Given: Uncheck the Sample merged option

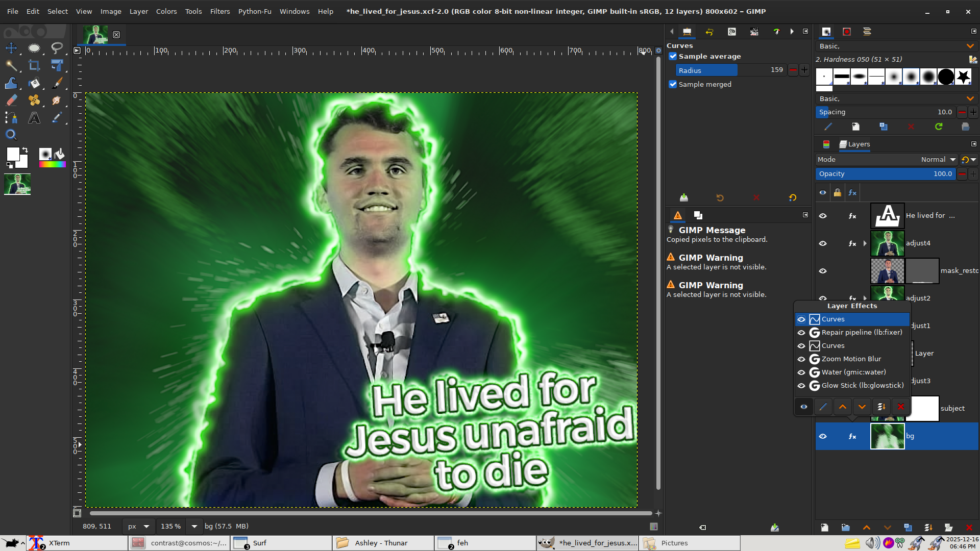Looking at the screenshot, I should 673,85.
